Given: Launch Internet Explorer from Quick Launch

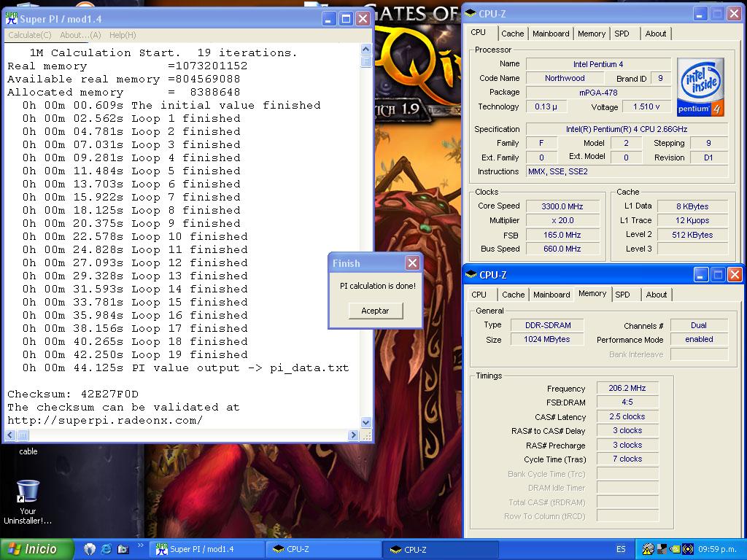Looking at the screenshot, I should coord(107,549).
